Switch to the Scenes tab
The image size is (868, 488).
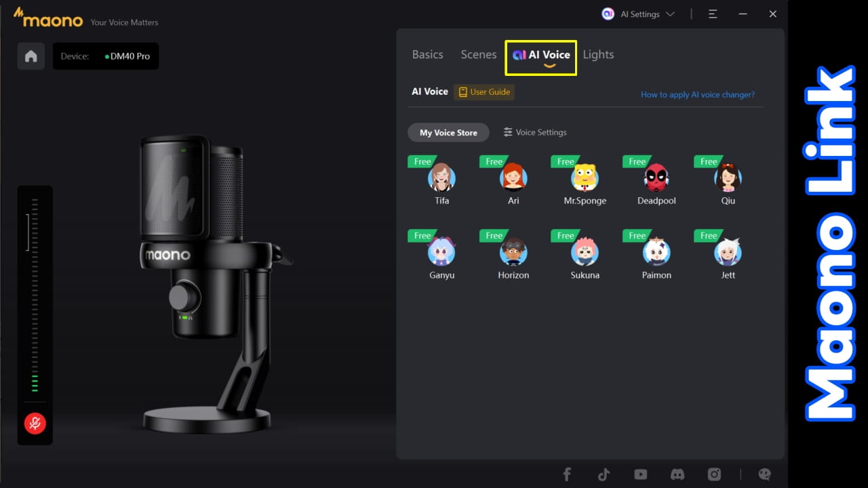click(479, 55)
